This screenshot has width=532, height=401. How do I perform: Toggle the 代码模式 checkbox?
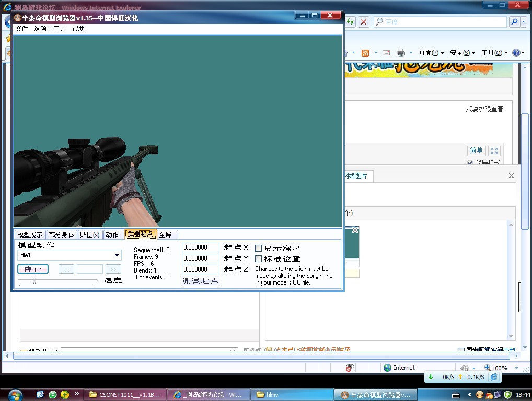(470, 163)
